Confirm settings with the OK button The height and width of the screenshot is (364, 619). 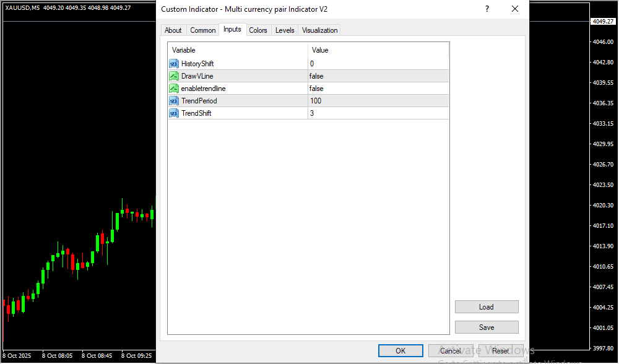[x=400, y=351]
